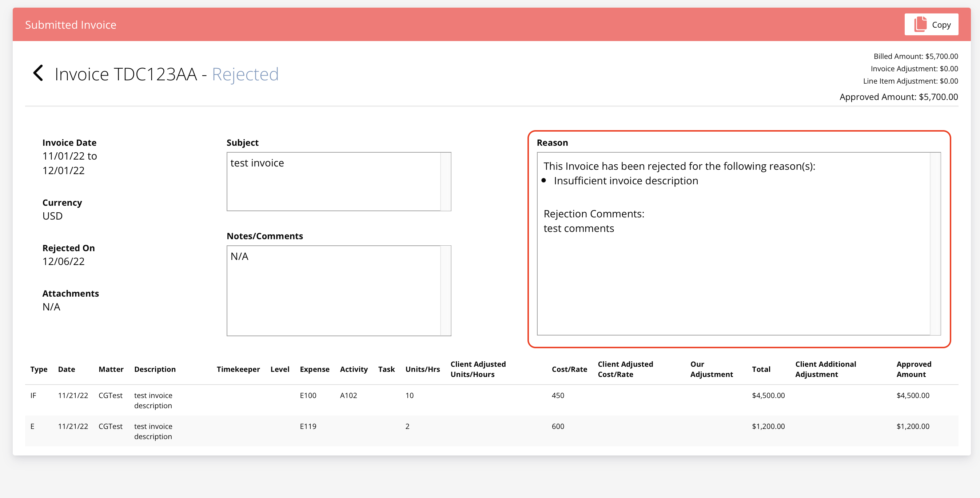The width and height of the screenshot is (980, 498).
Task: Select the E119 expense code cell
Action: coord(308,426)
